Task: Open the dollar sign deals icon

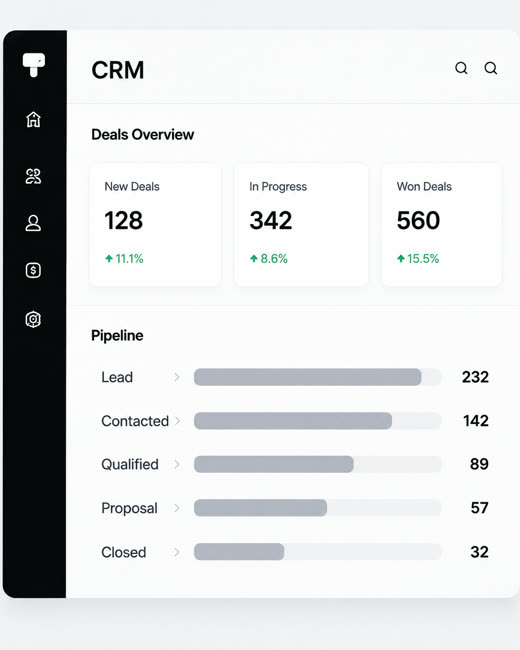Action: (x=33, y=270)
